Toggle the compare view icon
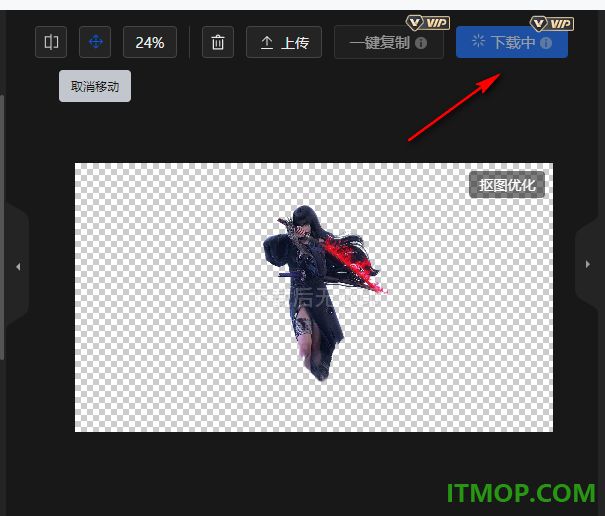The width and height of the screenshot is (605, 516). coord(51,42)
